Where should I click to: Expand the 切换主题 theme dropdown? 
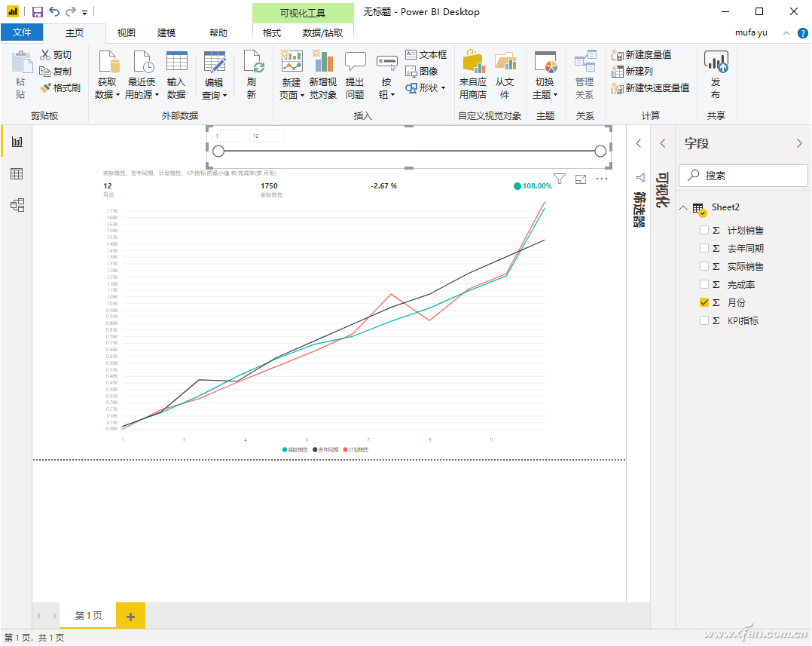(545, 87)
